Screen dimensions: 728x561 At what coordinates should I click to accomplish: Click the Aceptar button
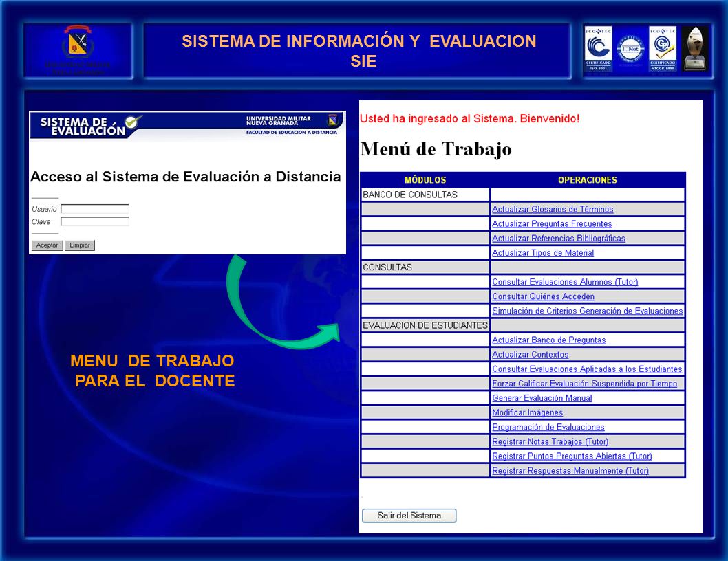pyautogui.click(x=47, y=245)
